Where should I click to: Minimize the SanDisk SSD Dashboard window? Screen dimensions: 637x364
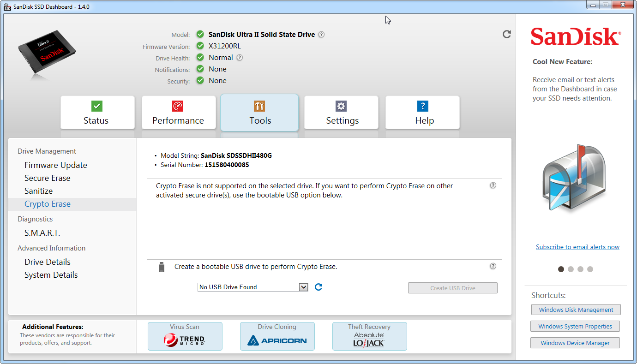[593, 5]
